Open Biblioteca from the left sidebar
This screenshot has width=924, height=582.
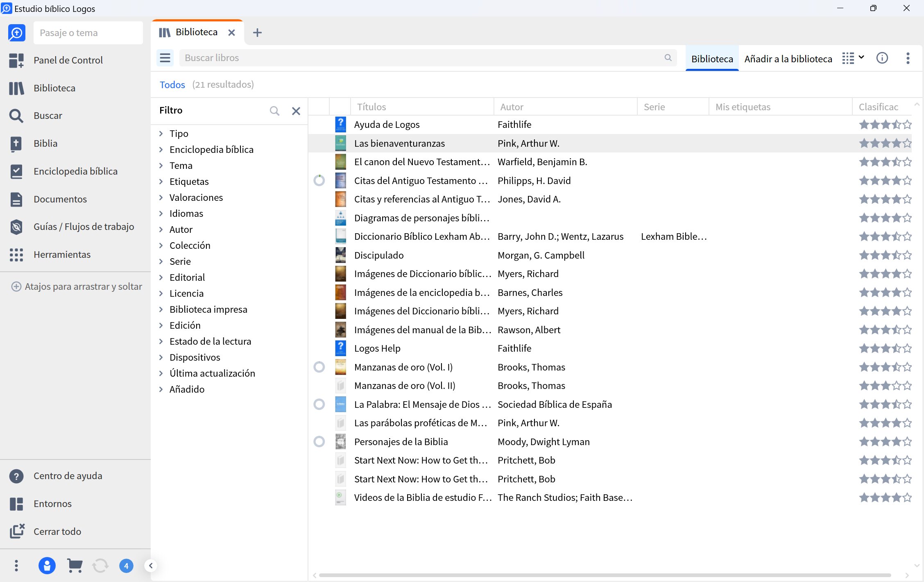pyautogui.click(x=54, y=88)
